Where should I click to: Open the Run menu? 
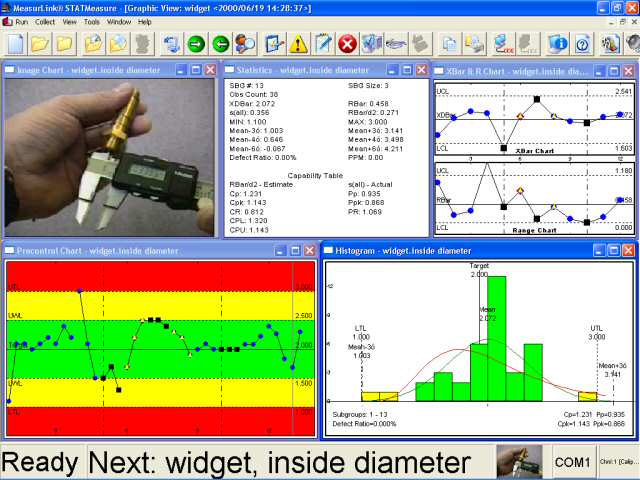21,21
